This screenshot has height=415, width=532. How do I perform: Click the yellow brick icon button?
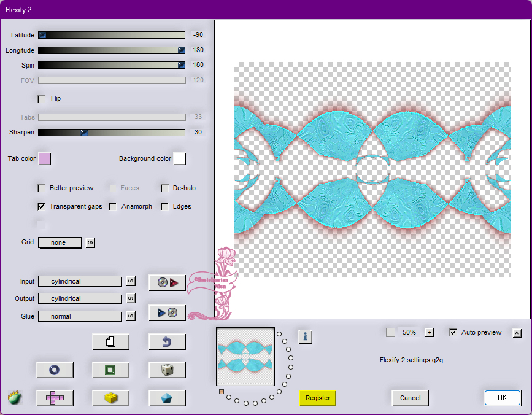coord(111,398)
